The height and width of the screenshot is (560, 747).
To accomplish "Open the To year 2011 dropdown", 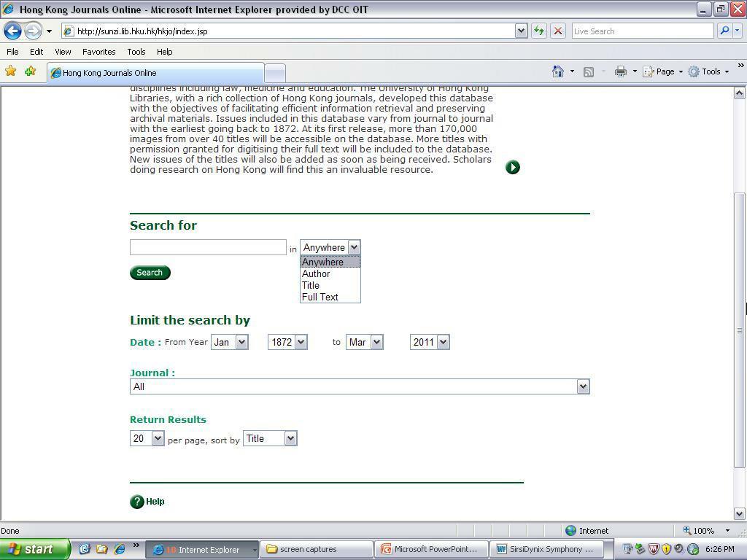I will pos(430,342).
